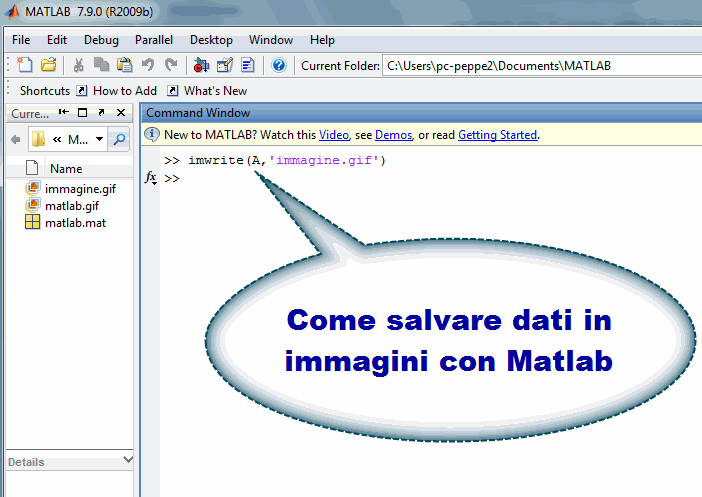Viewport: 702px width, 497px height.
Task: Click the Details panel header
Action: click(x=69, y=462)
